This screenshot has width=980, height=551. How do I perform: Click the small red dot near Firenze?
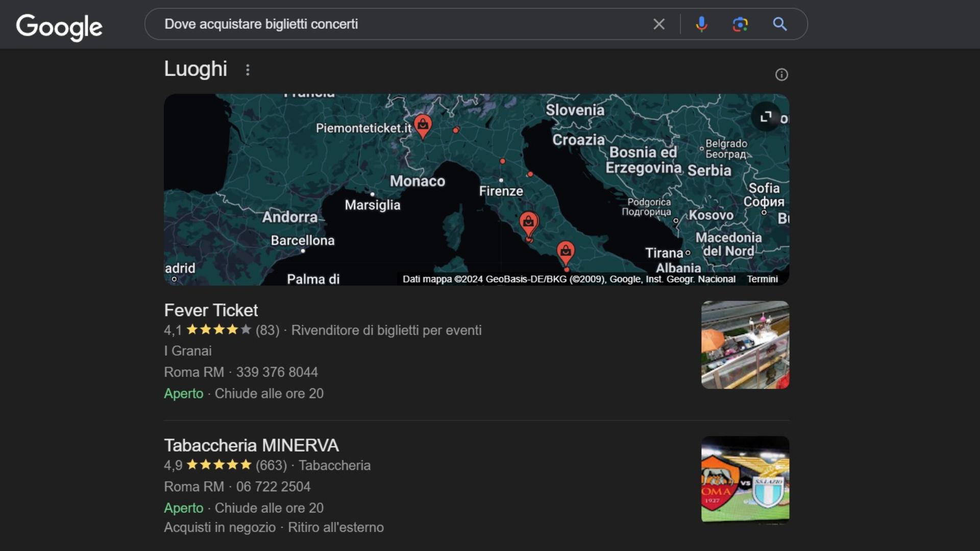(x=502, y=161)
